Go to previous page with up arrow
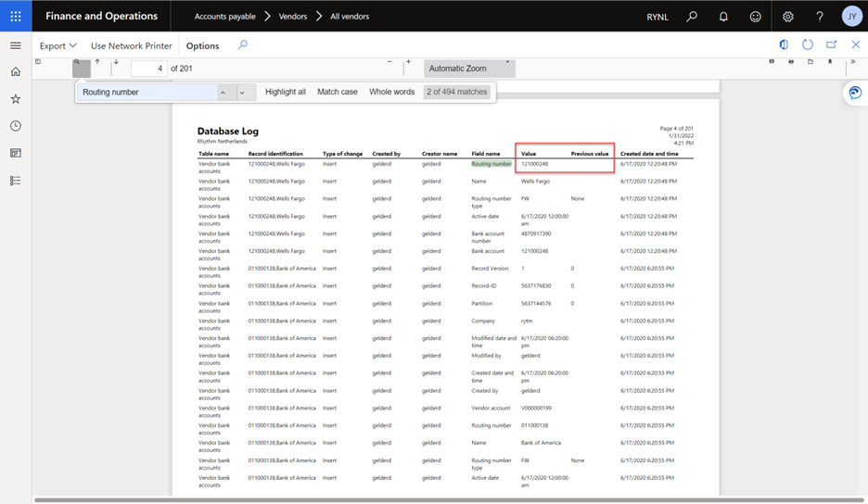 pyautogui.click(x=97, y=62)
